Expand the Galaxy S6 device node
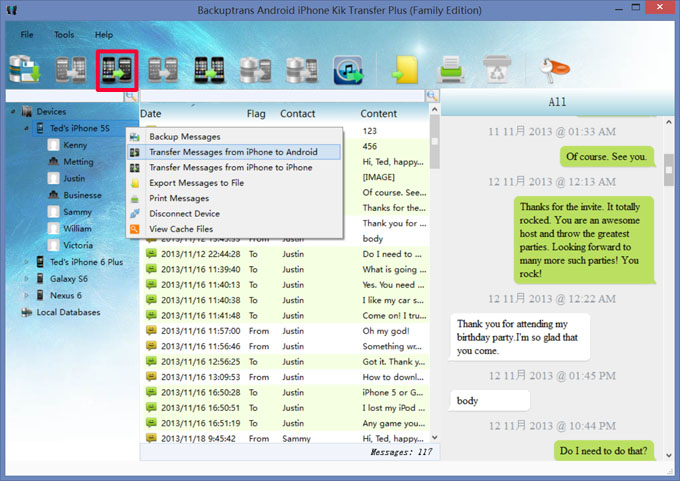This screenshot has height=481, width=680. click(x=26, y=279)
